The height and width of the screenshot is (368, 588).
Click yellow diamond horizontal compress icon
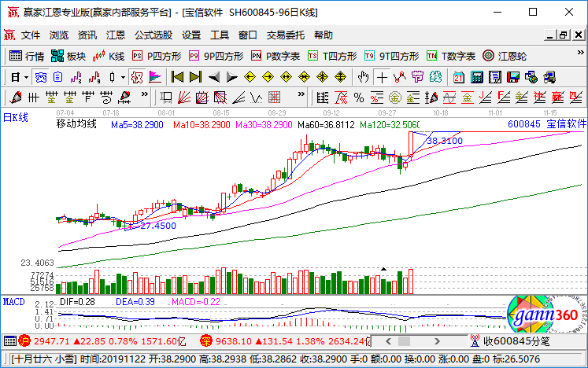click(x=304, y=78)
